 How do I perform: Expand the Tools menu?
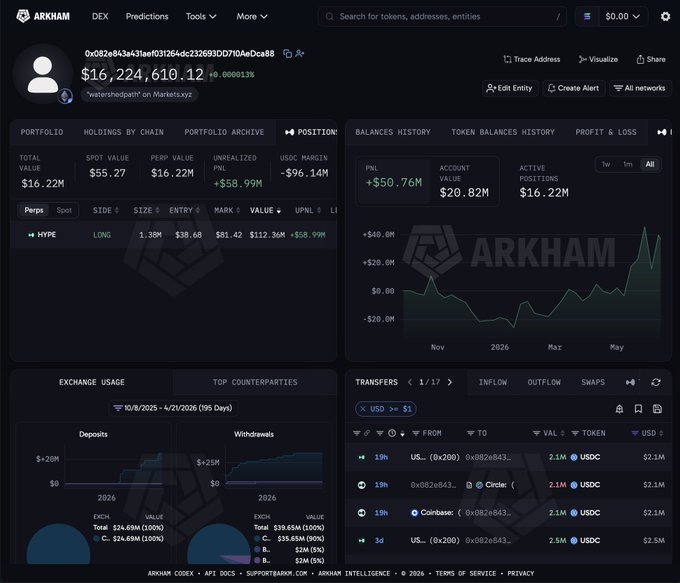coord(201,16)
